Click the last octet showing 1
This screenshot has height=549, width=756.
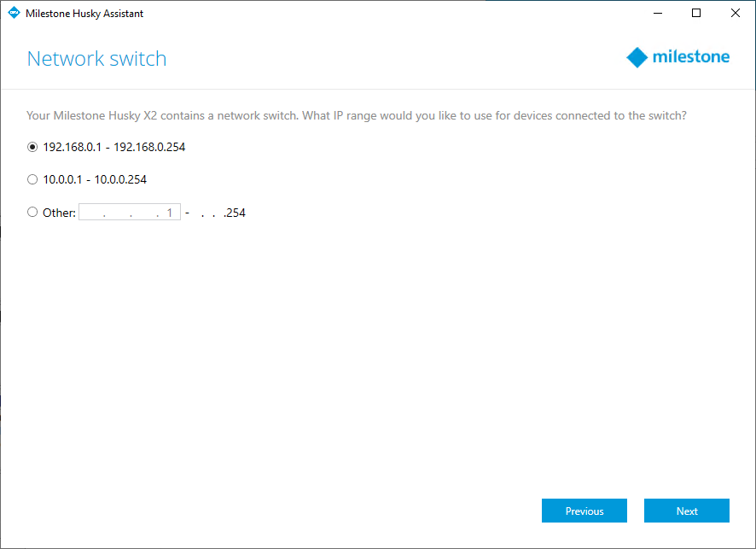169,213
